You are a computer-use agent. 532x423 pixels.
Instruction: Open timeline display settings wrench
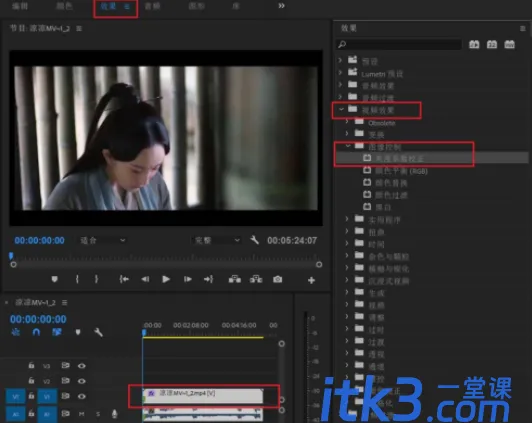[98, 332]
